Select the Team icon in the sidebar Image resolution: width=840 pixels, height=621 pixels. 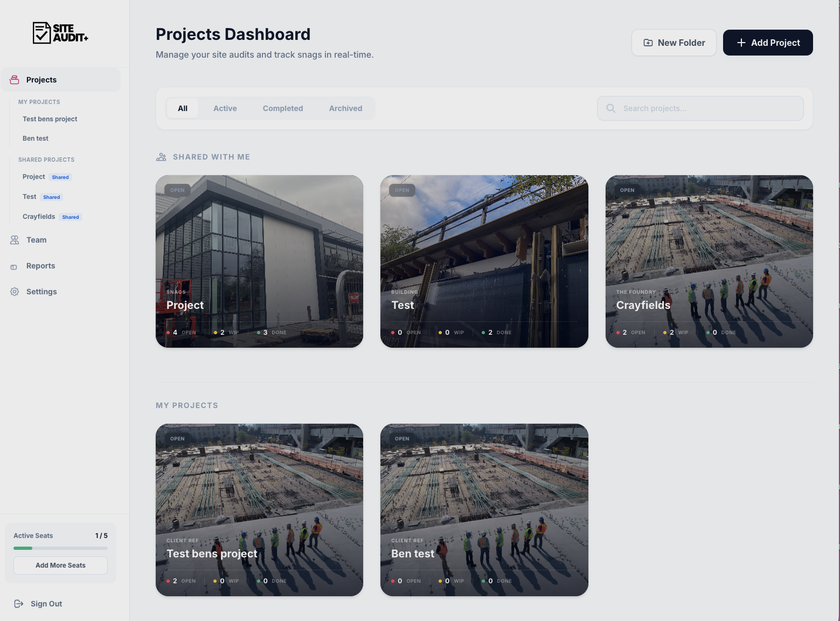point(14,240)
